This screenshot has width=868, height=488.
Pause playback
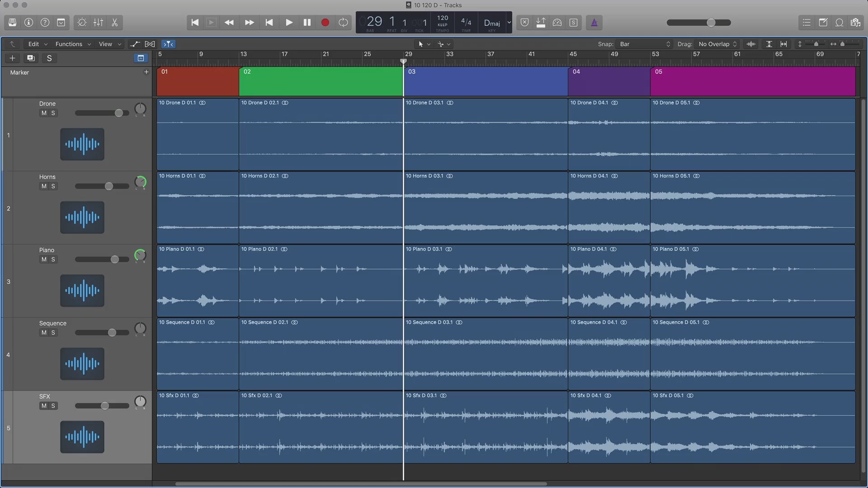[x=307, y=23]
